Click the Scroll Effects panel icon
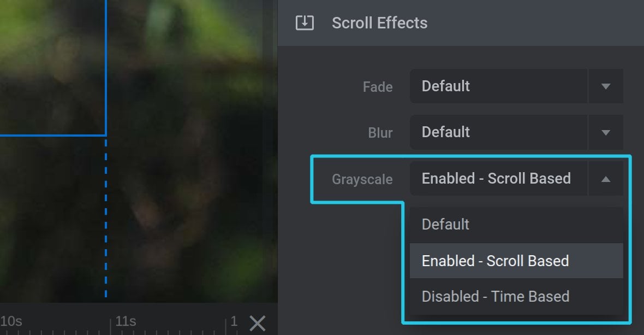 click(305, 23)
